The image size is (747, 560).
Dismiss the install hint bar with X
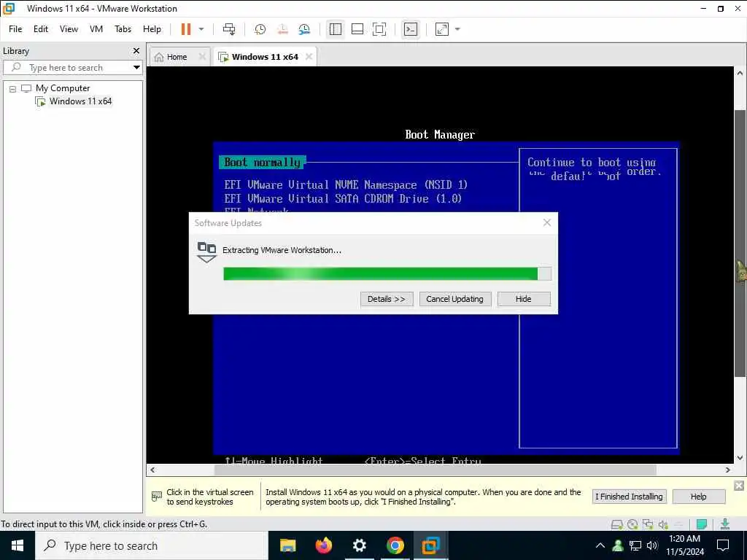[x=739, y=485]
